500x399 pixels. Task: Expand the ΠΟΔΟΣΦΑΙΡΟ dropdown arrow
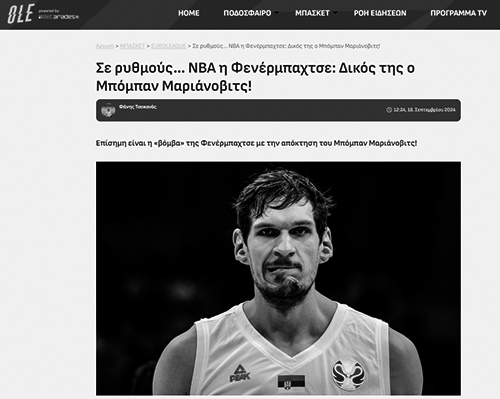[x=276, y=13]
